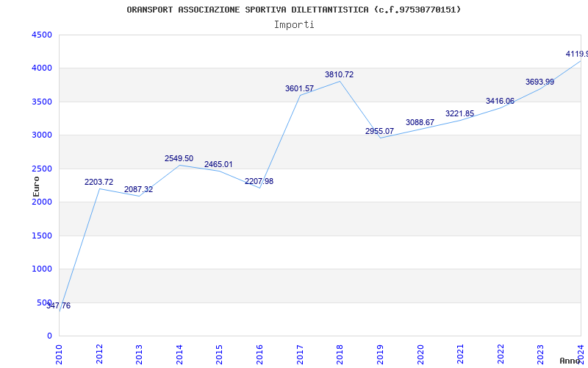
Task: Select the data label 2549.50
Action: (x=179, y=158)
